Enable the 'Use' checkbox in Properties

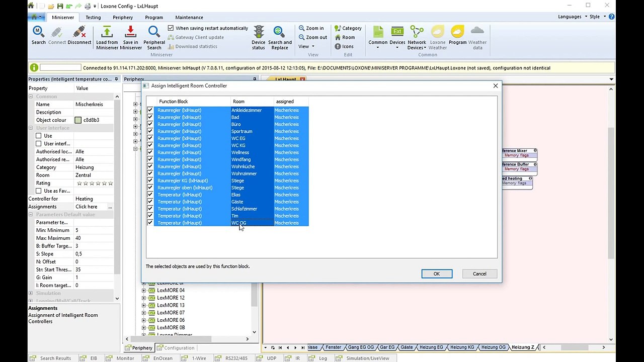[x=39, y=136]
